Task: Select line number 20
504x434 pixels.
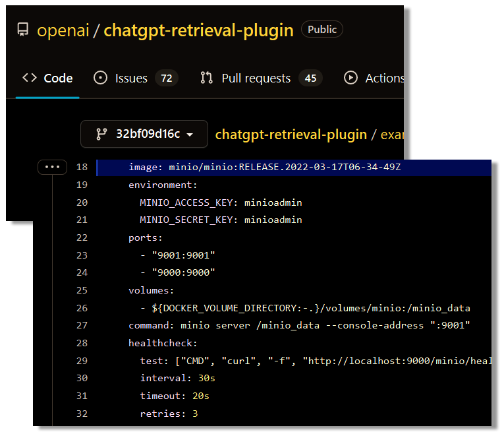Action: (x=82, y=202)
